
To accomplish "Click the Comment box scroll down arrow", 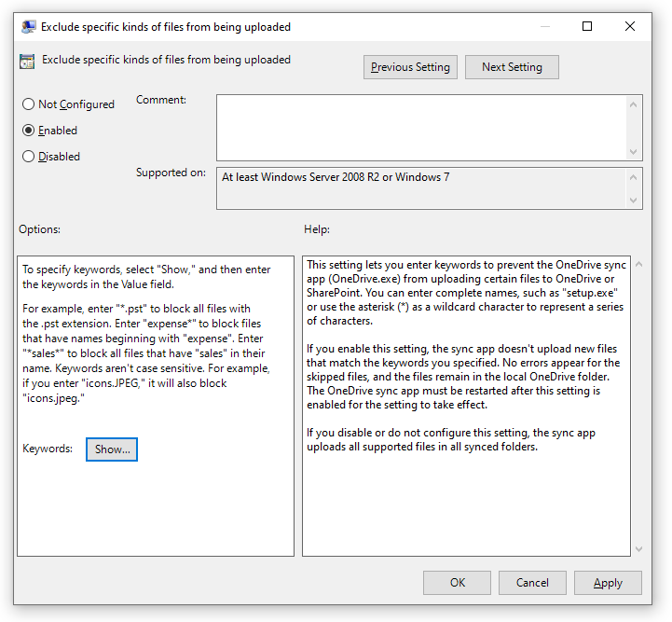I will 634,152.
